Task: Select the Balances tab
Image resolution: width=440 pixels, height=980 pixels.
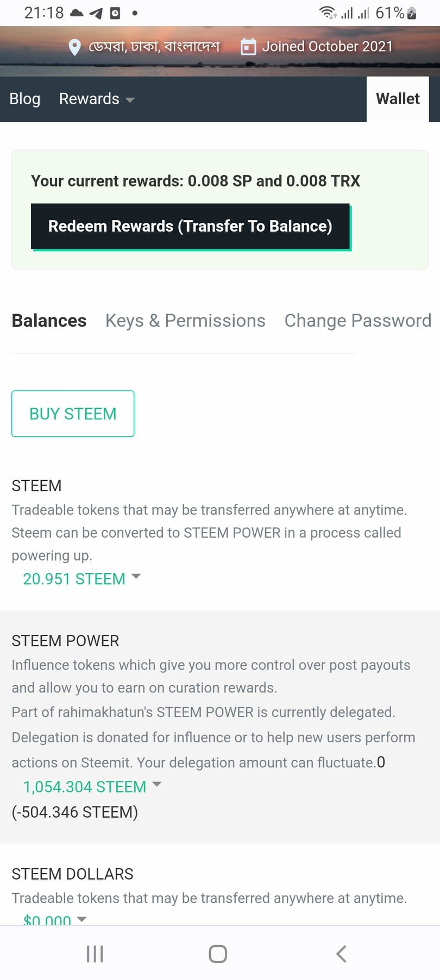Action: pos(49,321)
